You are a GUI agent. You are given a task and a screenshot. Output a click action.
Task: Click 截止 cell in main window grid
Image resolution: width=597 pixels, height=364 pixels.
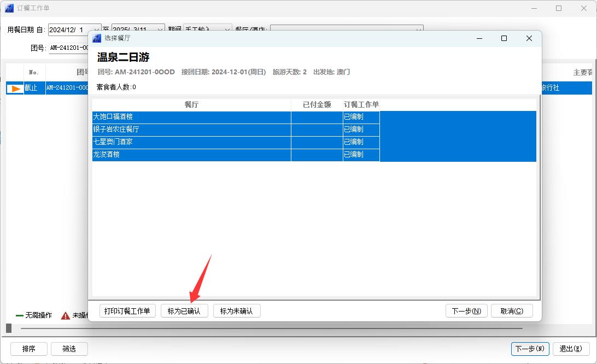pyautogui.click(x=34, y=88)
